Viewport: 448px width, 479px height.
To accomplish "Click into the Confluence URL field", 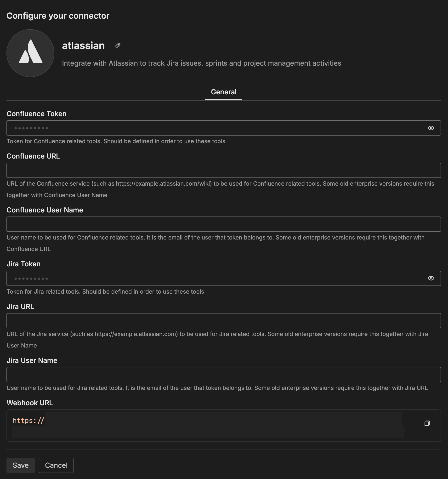I will click(223, 170).
